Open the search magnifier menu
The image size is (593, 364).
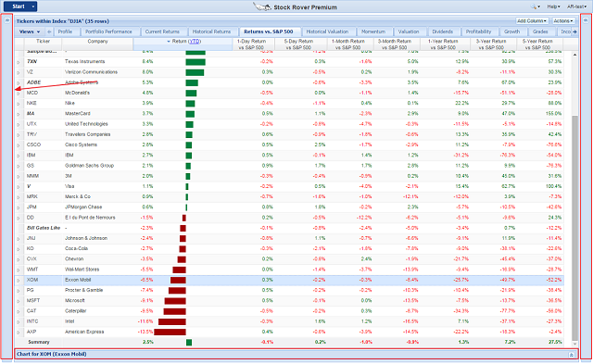click(536, 6)
